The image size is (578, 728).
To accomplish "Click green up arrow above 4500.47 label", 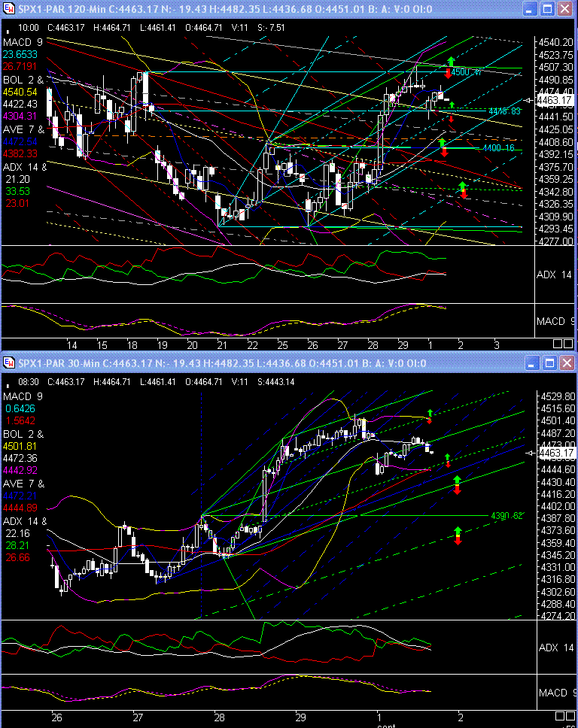I will [450, 60].
